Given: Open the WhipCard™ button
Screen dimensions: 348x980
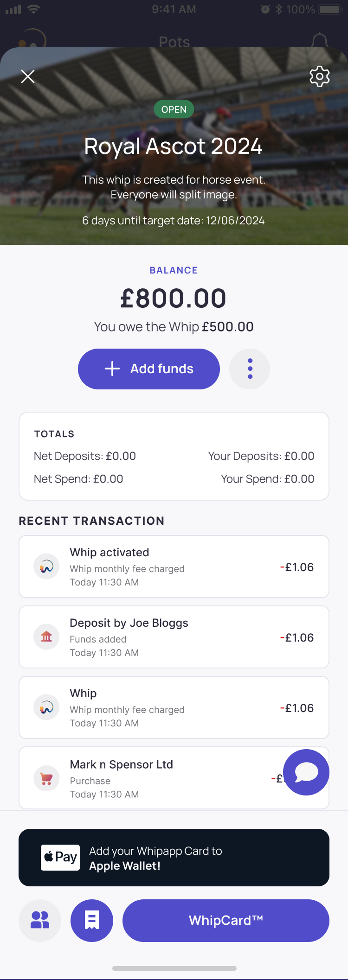Looking at the screenshot, I should coord(226,921).
